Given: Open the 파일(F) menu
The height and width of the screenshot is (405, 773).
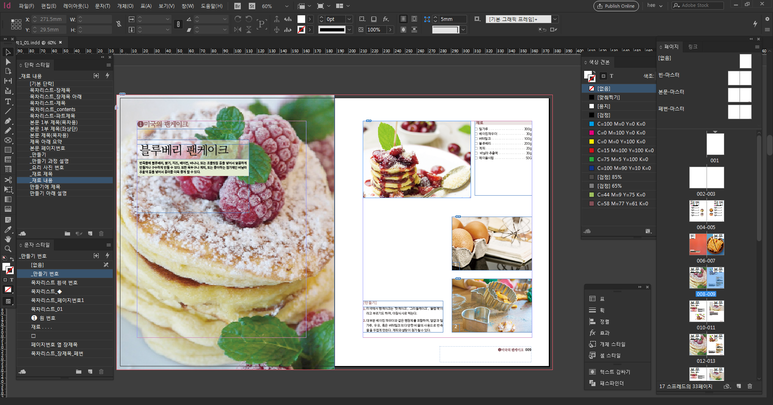Looking at the screenshot, I should (x=26, y=6).
